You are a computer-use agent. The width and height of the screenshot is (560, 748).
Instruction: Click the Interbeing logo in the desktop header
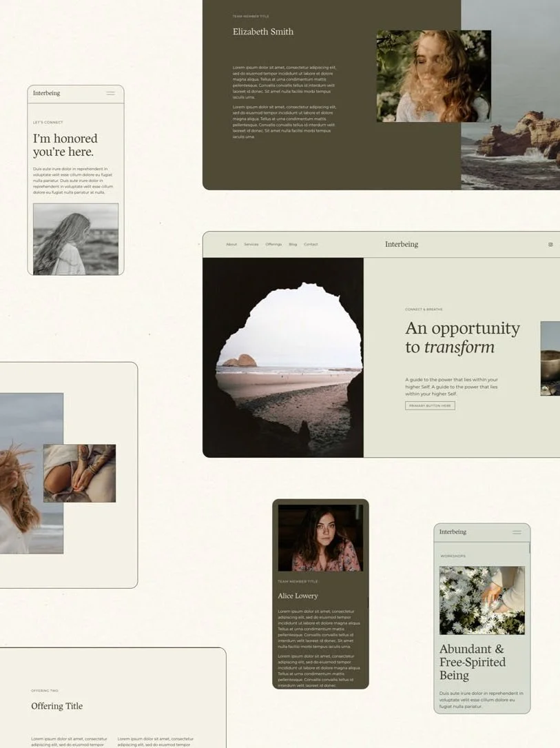tap(402, 244)
